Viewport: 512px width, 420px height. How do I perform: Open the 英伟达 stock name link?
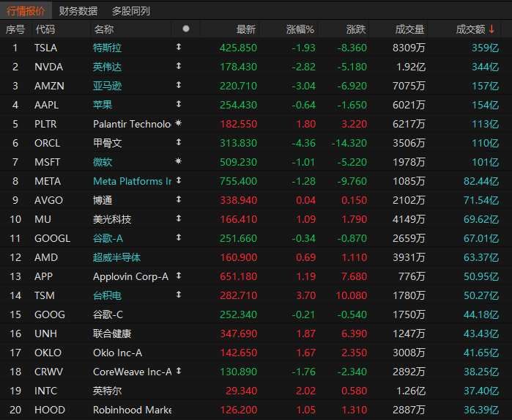[107, 67]
